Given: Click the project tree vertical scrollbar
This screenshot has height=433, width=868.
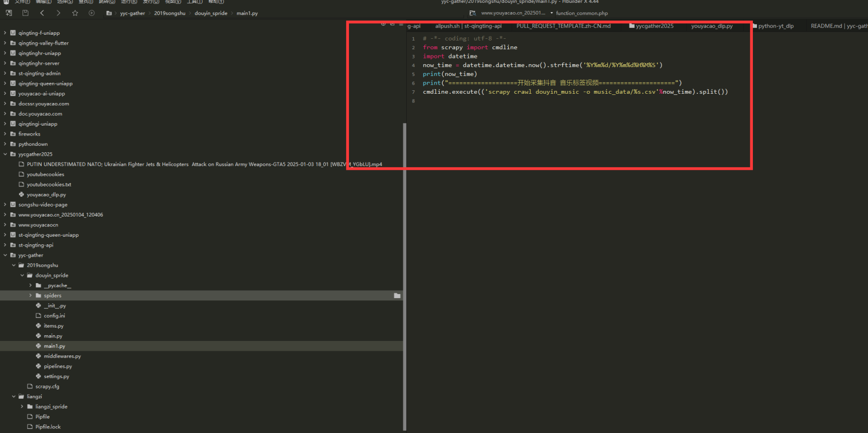Looking at the screenshot, I should coord(404,276).
